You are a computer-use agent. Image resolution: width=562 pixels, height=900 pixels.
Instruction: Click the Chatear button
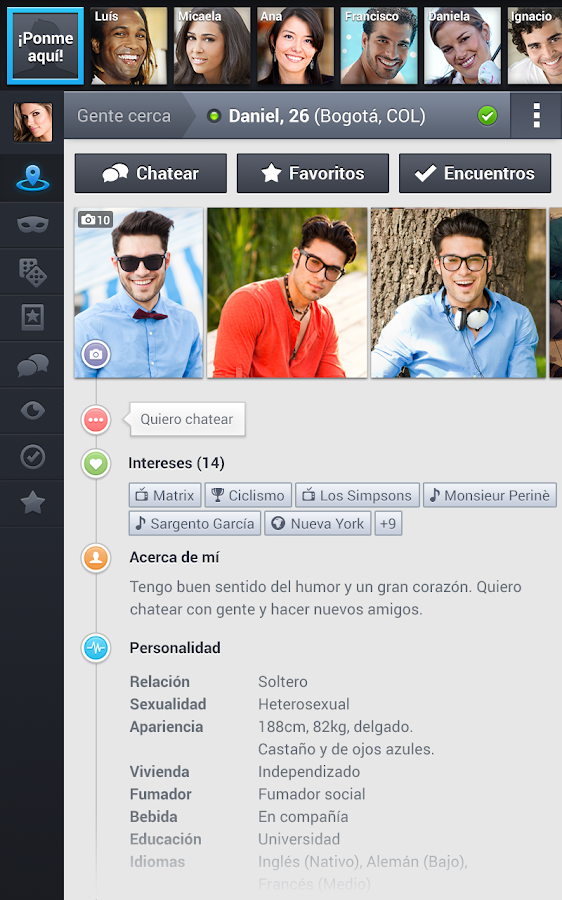click(150, 173)
